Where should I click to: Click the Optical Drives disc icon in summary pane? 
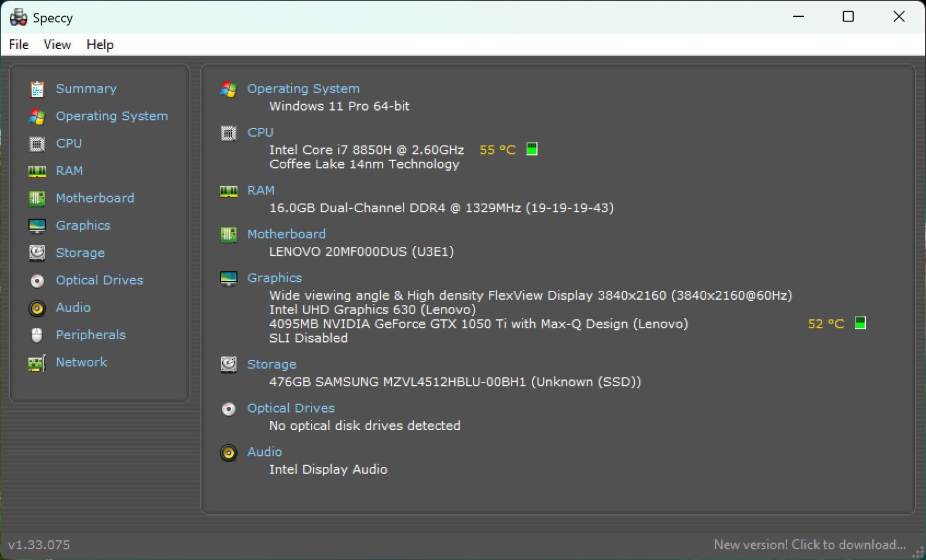(x=229, y=409)
